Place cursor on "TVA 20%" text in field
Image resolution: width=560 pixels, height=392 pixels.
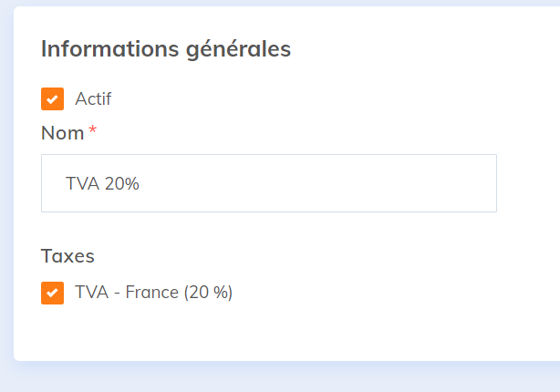pyautogui.click(x=102, y=183)
